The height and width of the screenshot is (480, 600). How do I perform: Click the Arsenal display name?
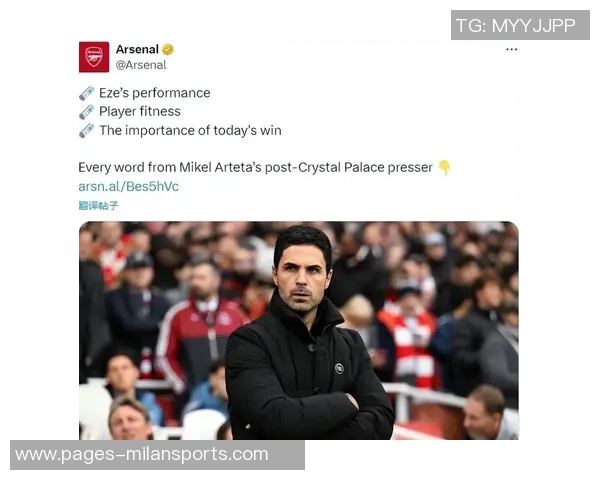(x=137, y=49)
